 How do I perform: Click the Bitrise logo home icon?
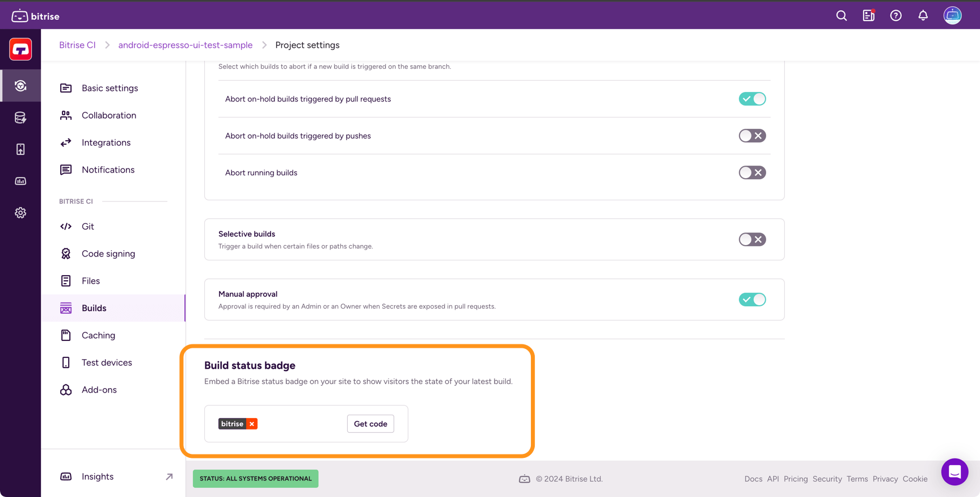click(35, 16)
